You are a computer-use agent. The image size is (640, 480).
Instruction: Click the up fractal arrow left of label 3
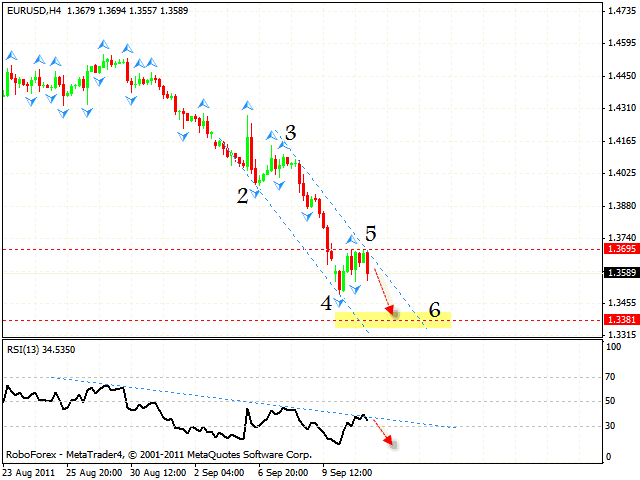click(270, 135)
